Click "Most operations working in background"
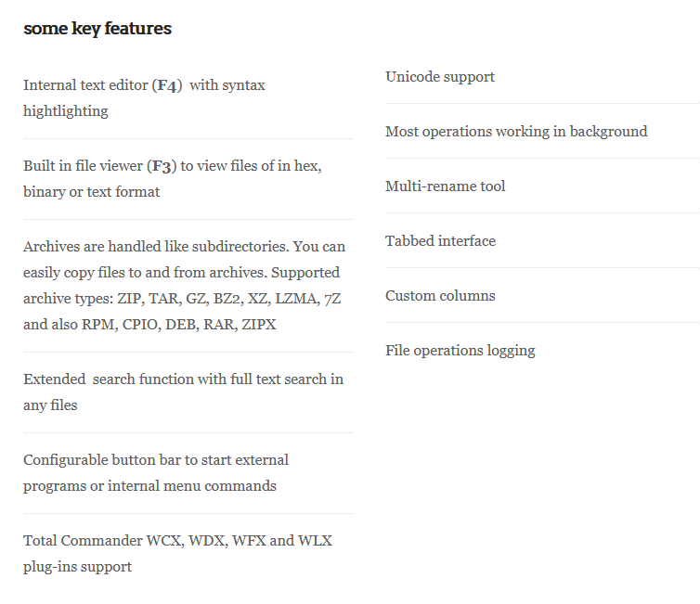The height and width of the screenshot is (604, 700). [x=516, y=132]
